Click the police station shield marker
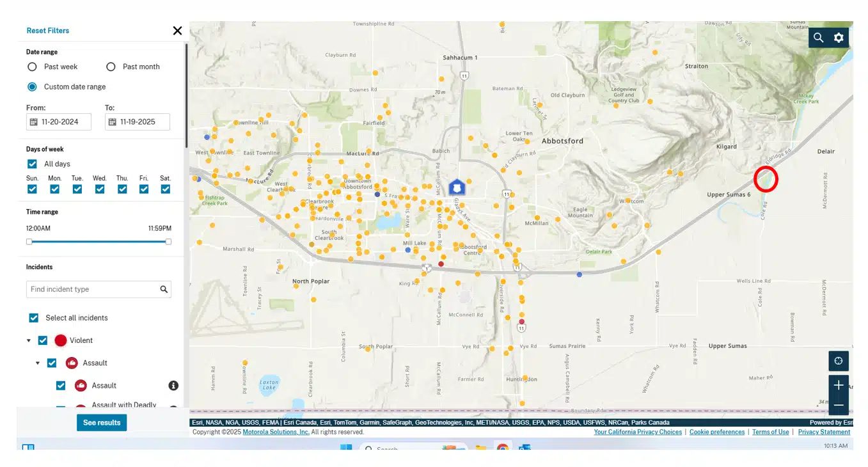Image resolution: width=868 pixels, height=467 pixels. pos(456,187)
